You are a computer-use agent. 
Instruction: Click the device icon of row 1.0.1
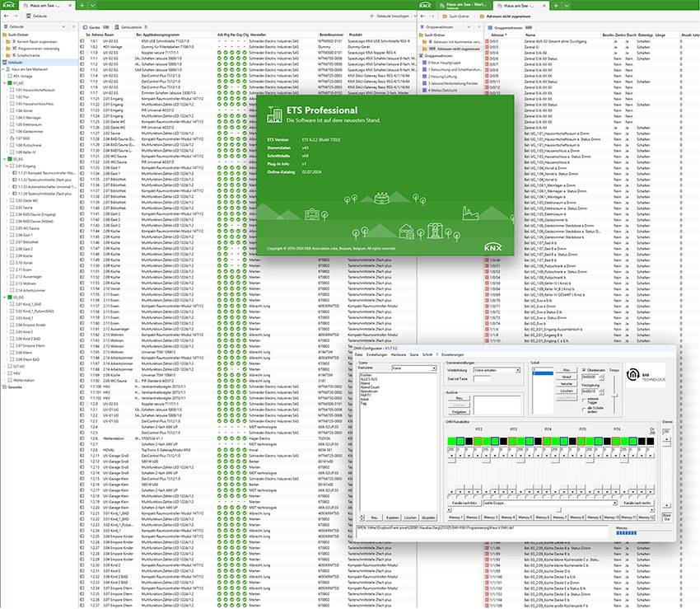[x=82, y=40]
